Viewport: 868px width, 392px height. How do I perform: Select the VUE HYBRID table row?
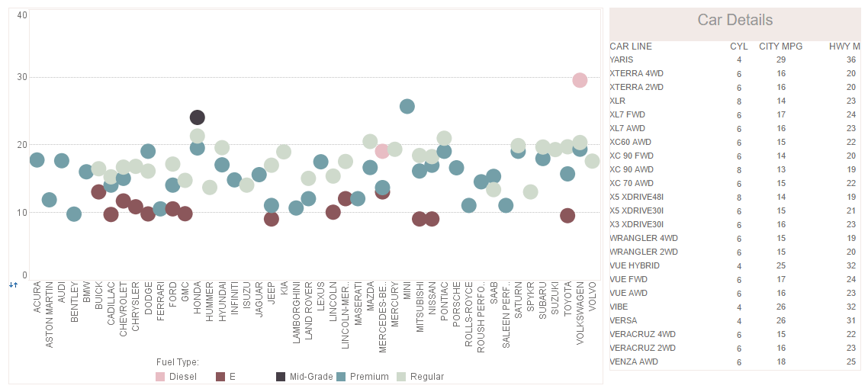[735, 265]
